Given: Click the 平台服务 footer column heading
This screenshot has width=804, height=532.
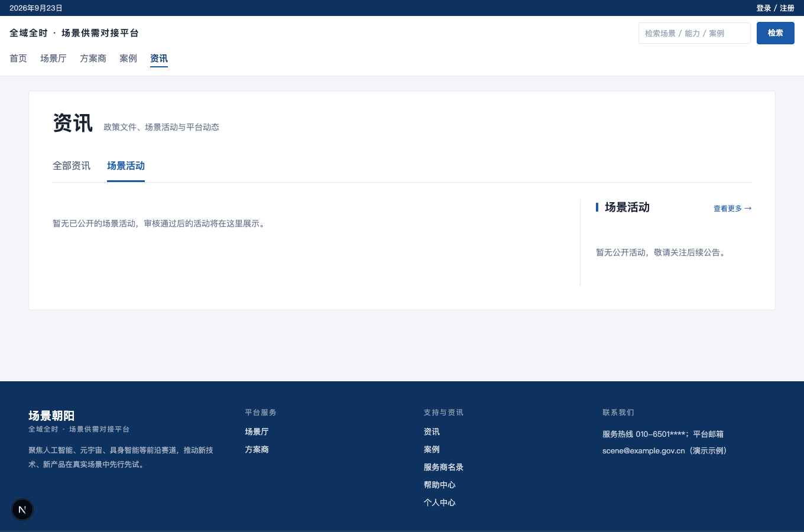Looking at the screenshot, I should click(x=261, y=413).
